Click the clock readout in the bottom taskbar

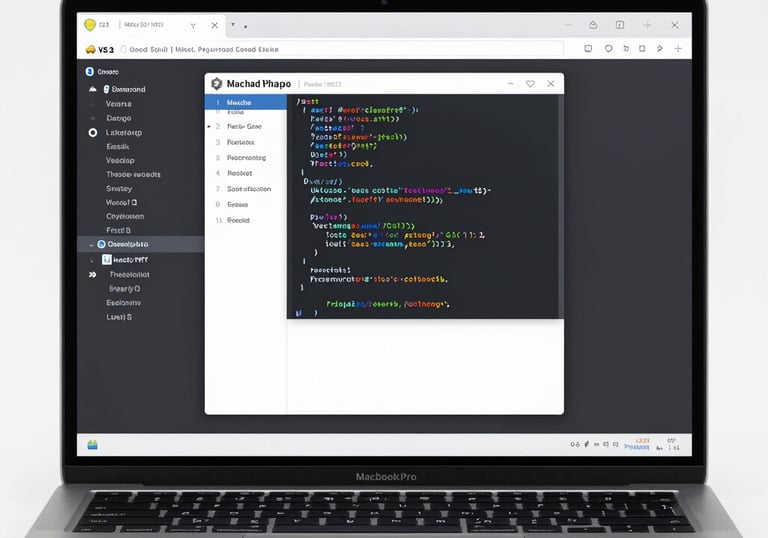tap(673, 444)
